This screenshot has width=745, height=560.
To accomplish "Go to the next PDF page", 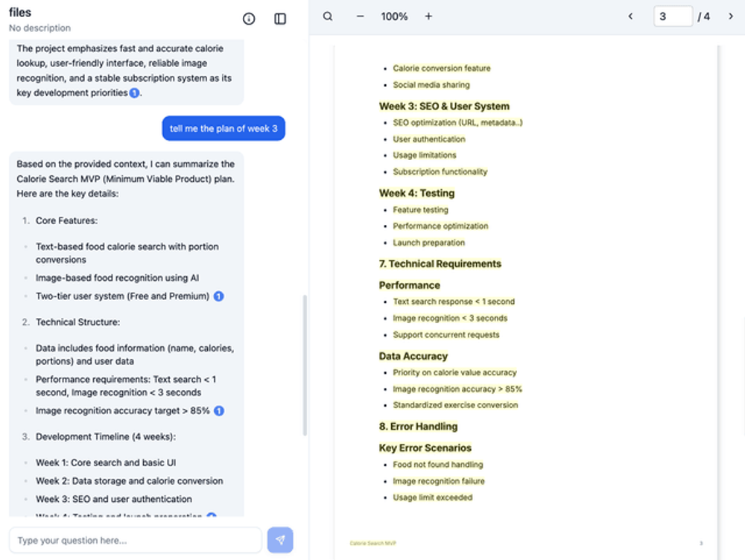I will coord(731,16).
